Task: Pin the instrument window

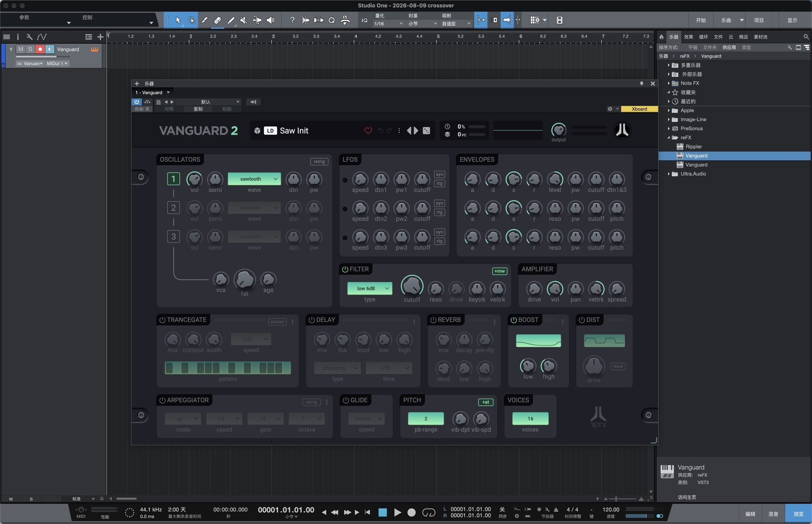Action: (642, 84)
